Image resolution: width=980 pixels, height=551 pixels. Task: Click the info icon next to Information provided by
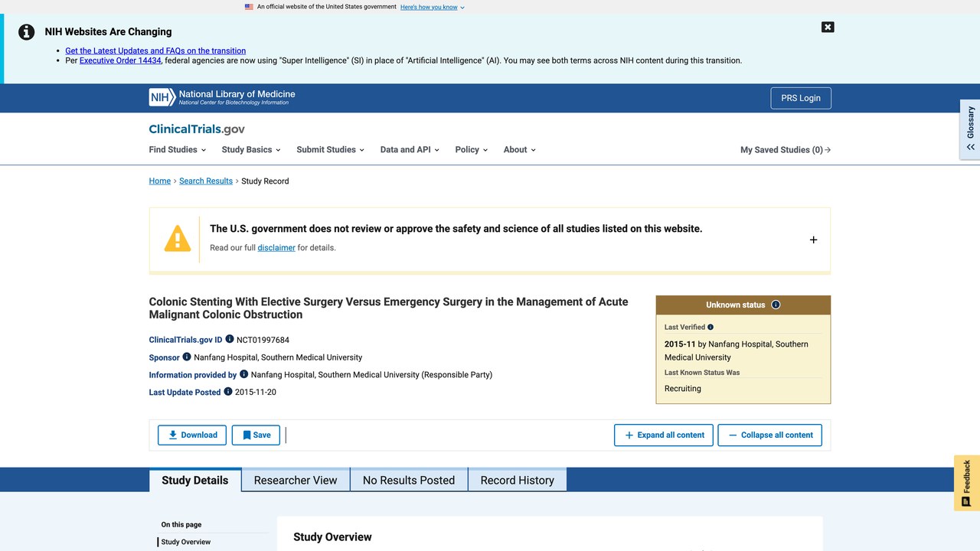pyautogui.click(x=244, y=374)
